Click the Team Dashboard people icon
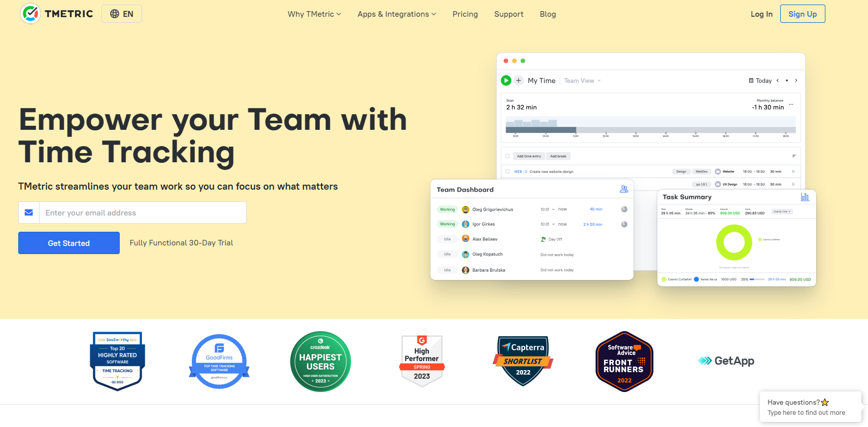This screenshot has width=868, height=427. pos(624,189)
